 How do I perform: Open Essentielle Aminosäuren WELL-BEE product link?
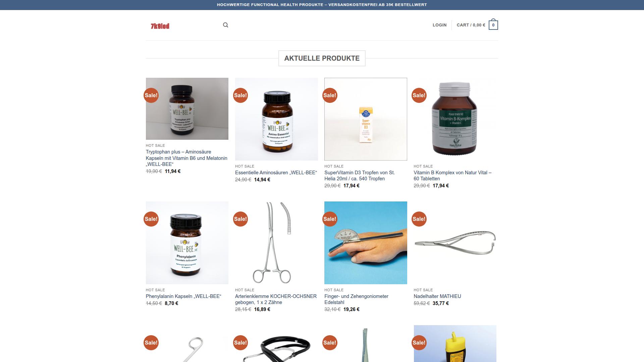pyautogui.click(x=276, y=173)
